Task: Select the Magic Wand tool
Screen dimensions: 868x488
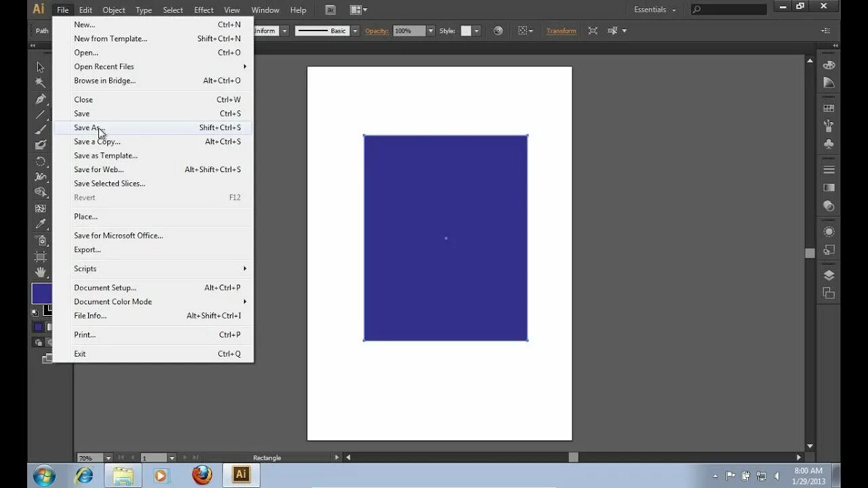Action: click(x=41, y=83)
